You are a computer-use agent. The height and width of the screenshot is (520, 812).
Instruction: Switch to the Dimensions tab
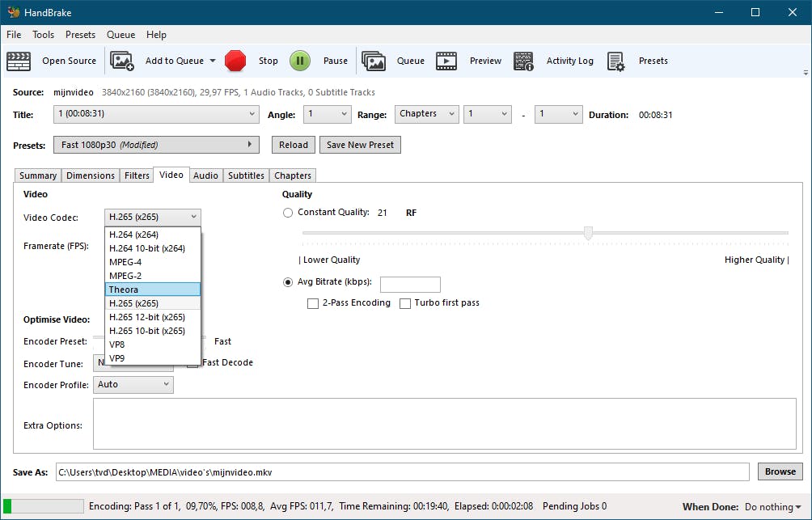[90, 175]
